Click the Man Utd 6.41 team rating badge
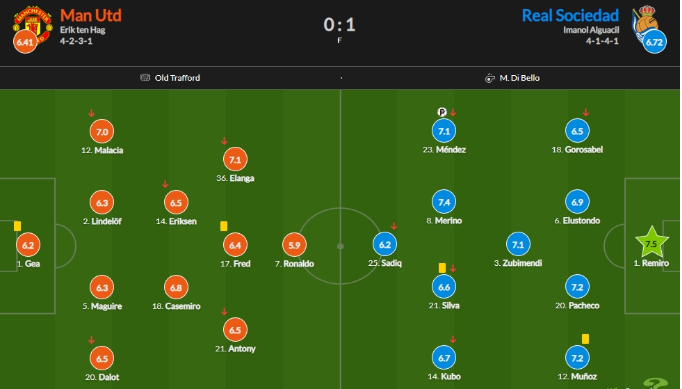 click(25, 42)
